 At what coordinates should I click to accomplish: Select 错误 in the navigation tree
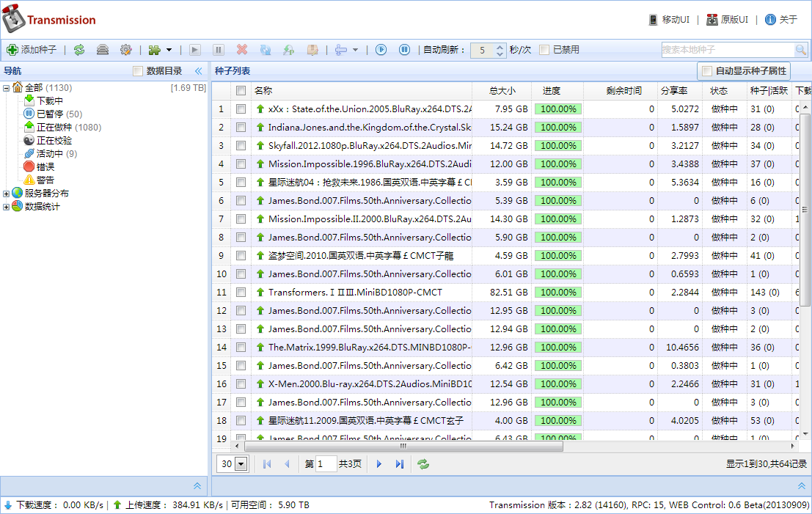tap(45, 166)
